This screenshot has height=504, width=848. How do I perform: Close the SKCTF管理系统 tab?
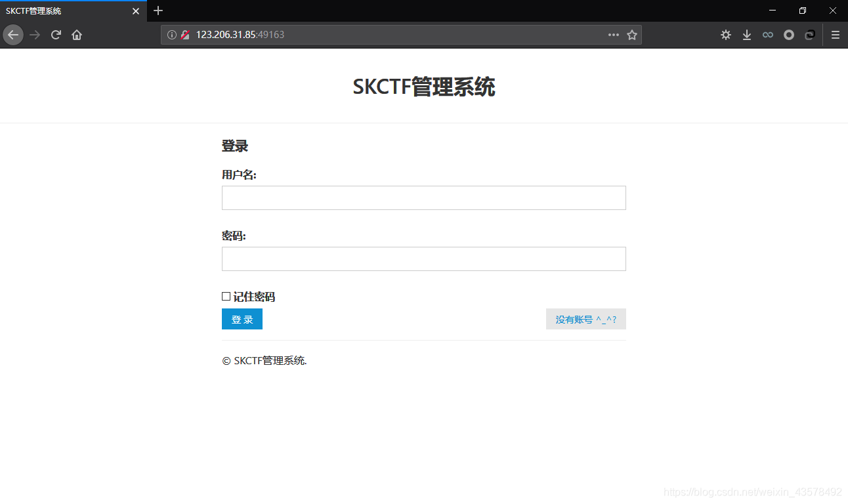[x=136, y=10]
